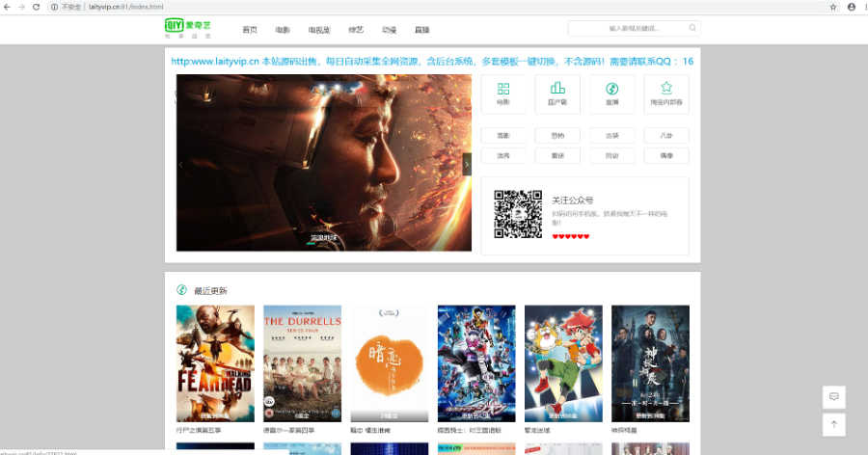
Task: Click the magnifier search icon
Action: pos(692,28)
